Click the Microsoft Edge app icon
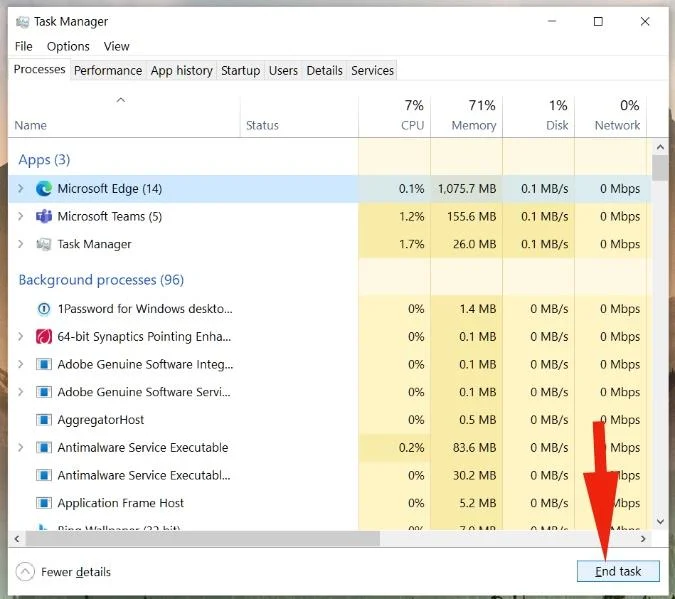This screenshot has width=675, height=599. (x=44, y=189)
